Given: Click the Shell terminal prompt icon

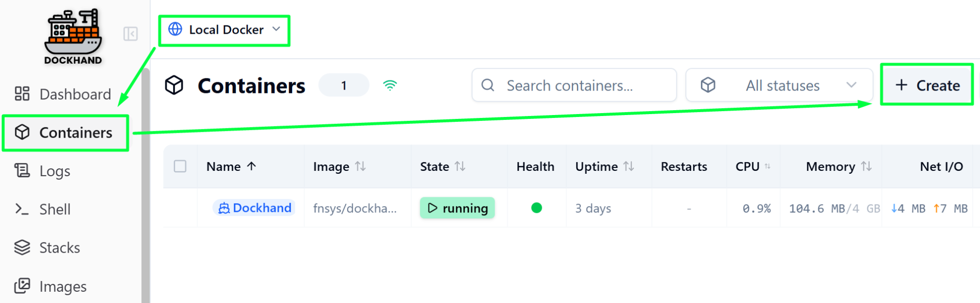Looking at the screenshot, I should tap(22, 209).
